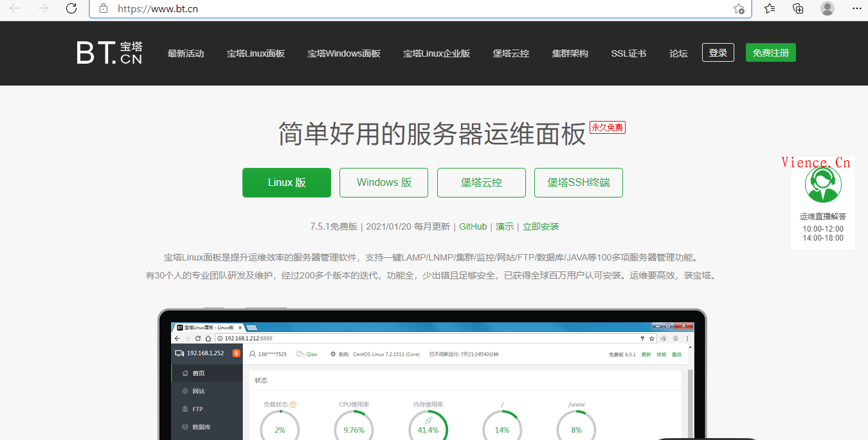The image size is (868, 440).
Task: Click the browser refresh icon
Action: [71, 8]
